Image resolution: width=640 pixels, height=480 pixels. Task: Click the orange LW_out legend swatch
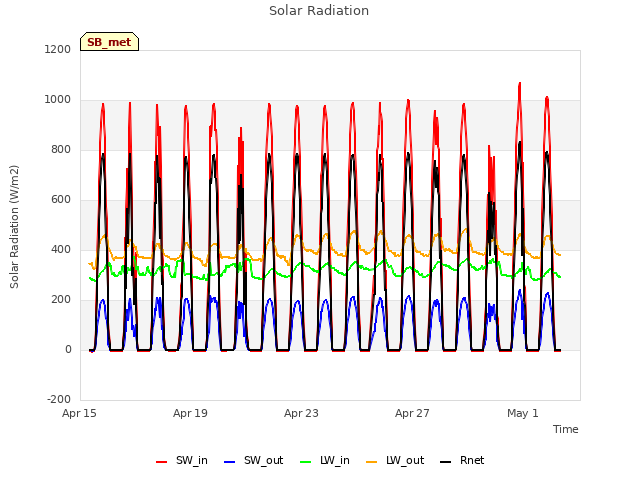[x=371, y=462]
